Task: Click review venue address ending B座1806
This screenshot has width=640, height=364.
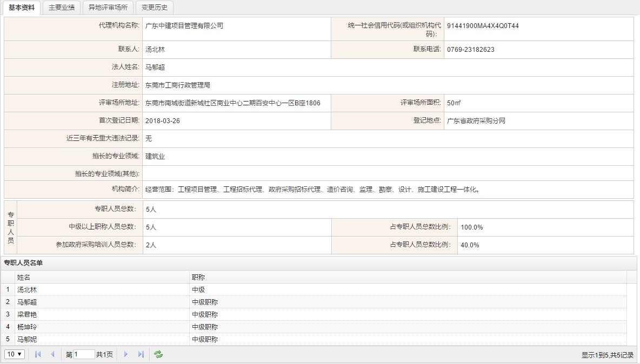Action: tap(232, 103)
